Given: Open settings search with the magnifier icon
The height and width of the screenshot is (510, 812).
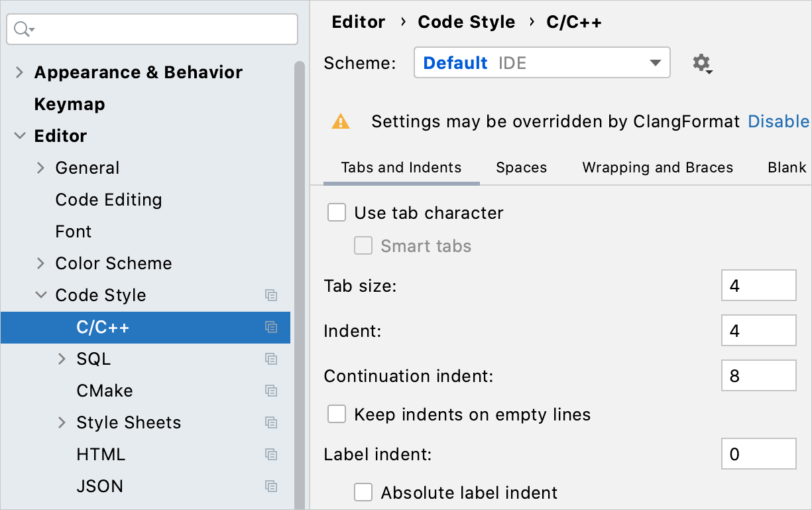Looking at the screenshot, I should pyautogui.click(x=22, y=29).
